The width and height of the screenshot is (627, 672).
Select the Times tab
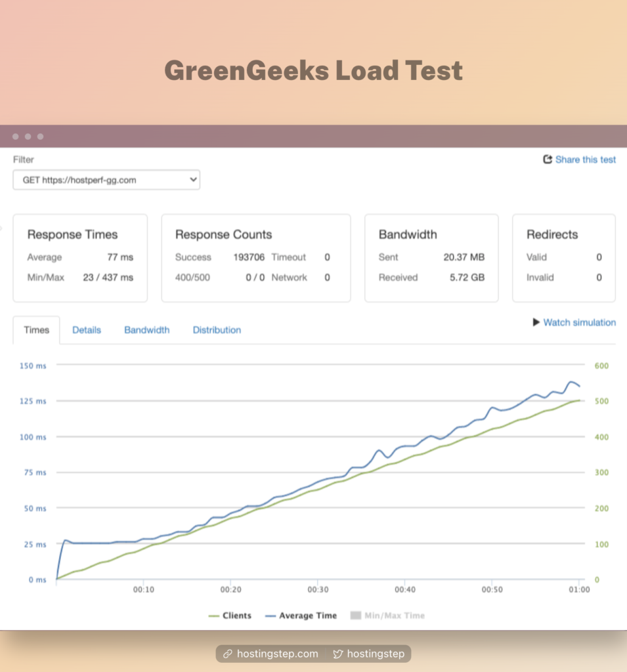(37, 330)
